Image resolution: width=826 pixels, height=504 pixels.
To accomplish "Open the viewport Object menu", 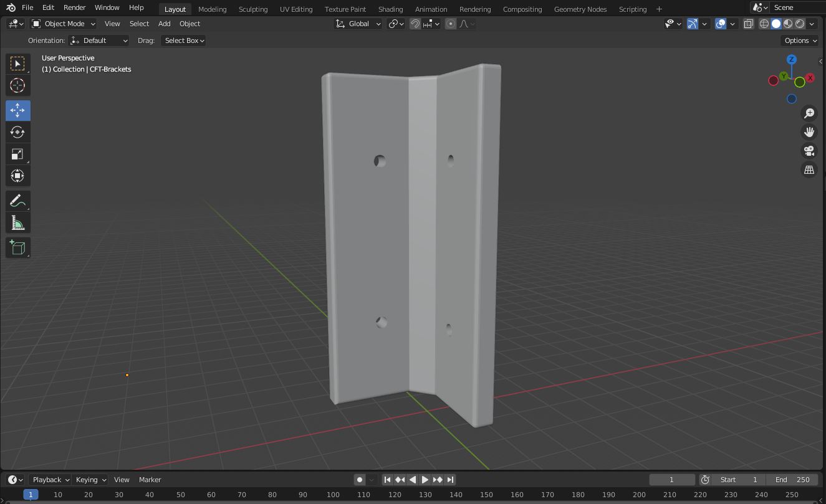I will tap(190, 24).
